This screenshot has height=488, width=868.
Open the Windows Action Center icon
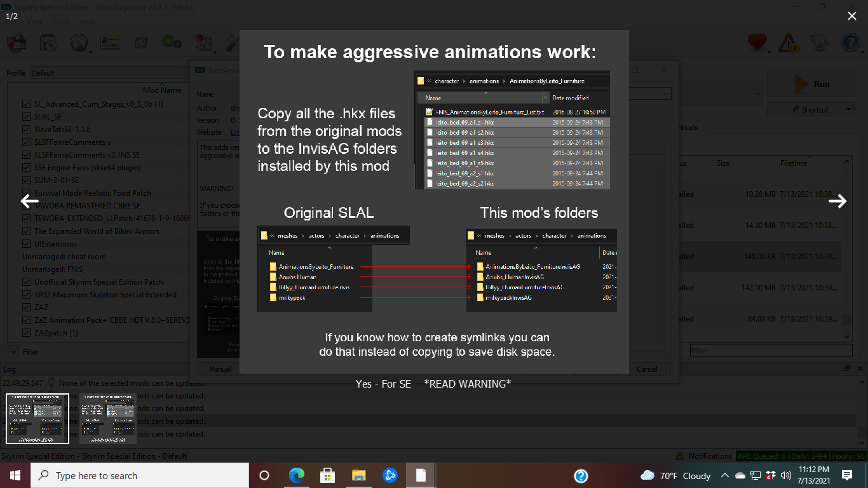(846, 475)
